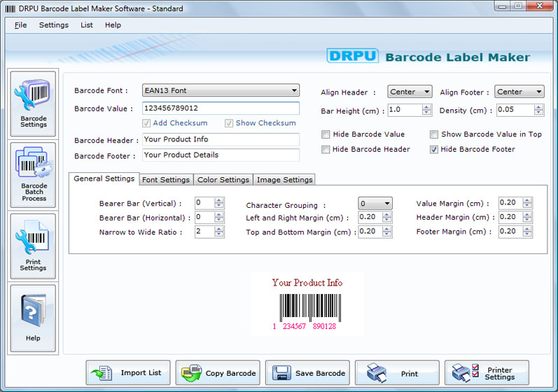
Task: Click Import List icon button
Action: coord(128,372)
